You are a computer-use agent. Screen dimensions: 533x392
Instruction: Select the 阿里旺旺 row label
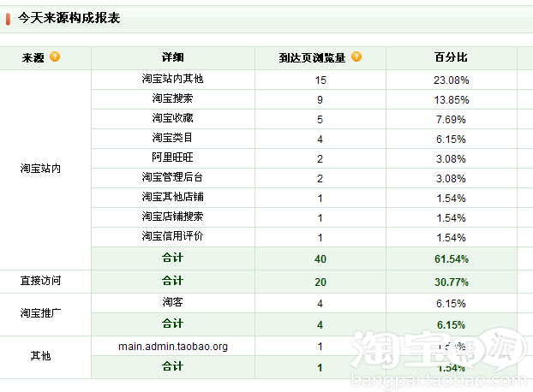pos(172,157)
